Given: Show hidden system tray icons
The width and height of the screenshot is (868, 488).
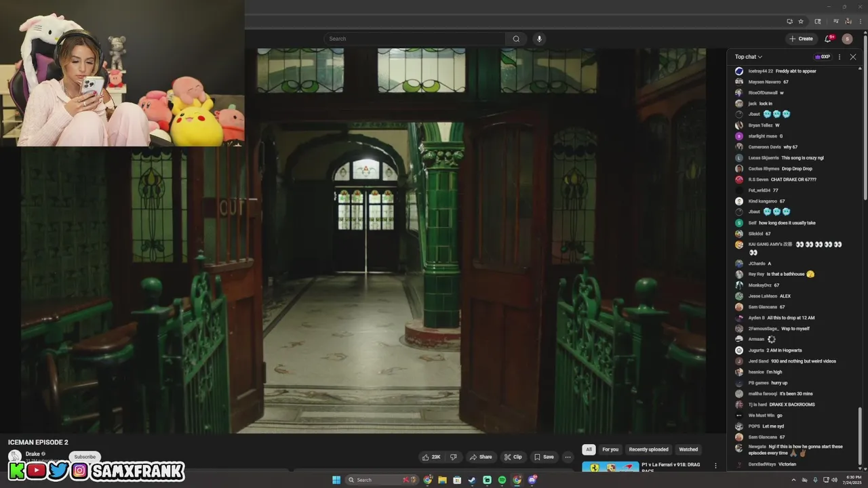Looking at the screenshot, I should pos(793,480).
